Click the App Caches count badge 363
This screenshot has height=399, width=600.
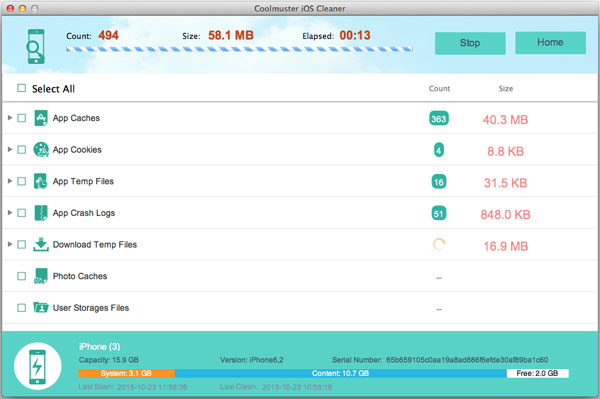point(439,119)
